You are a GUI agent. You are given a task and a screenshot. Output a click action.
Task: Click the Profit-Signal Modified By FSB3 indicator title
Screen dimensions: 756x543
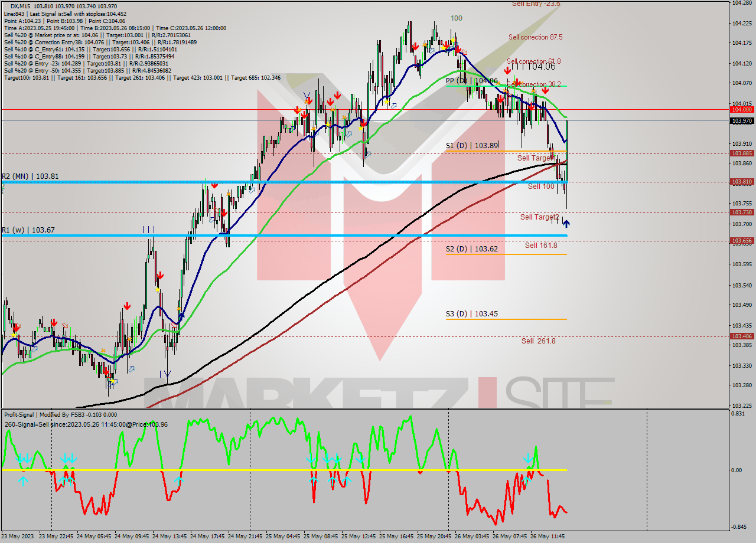point(60,415)
